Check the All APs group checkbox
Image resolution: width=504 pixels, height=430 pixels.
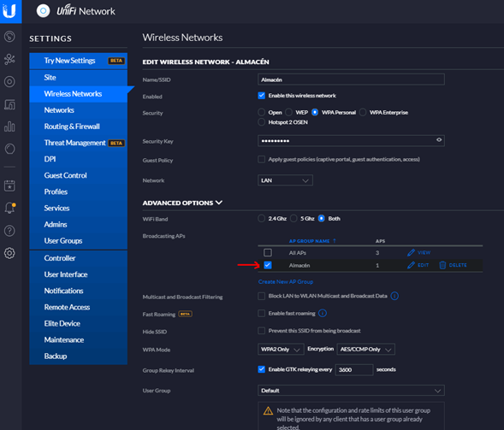click(x=268, y=252)
